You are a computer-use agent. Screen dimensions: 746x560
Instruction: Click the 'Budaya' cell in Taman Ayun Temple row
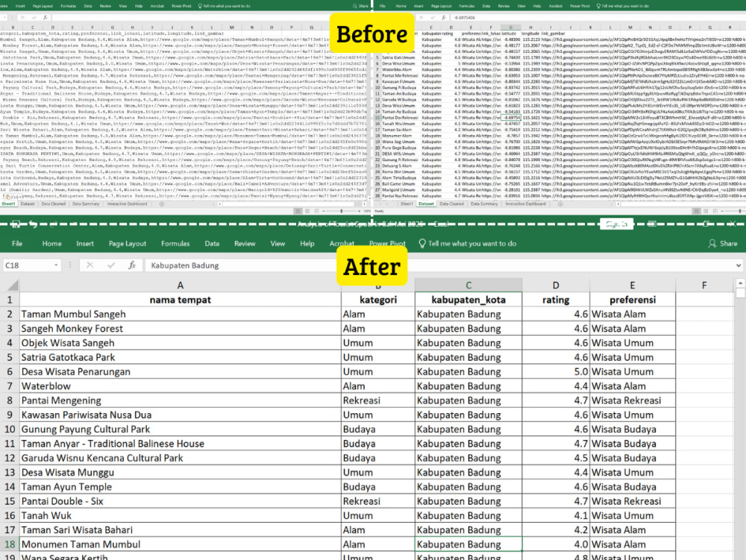378,487
